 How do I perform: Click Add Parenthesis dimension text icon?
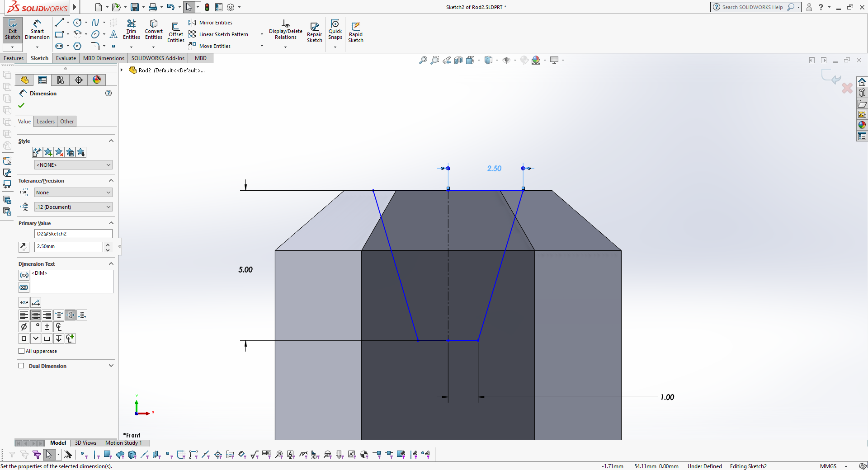click(24, 275)
